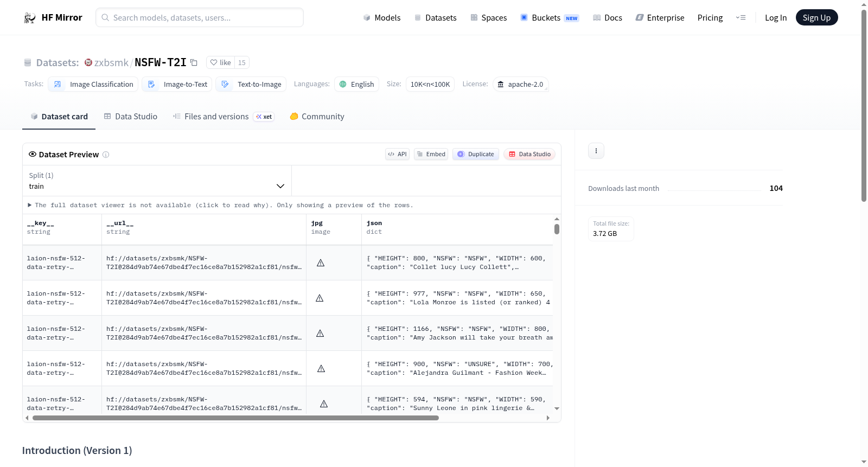Open Models in the top navigation
Viewport: 868px width, 467px height.
tap(382, 17)
